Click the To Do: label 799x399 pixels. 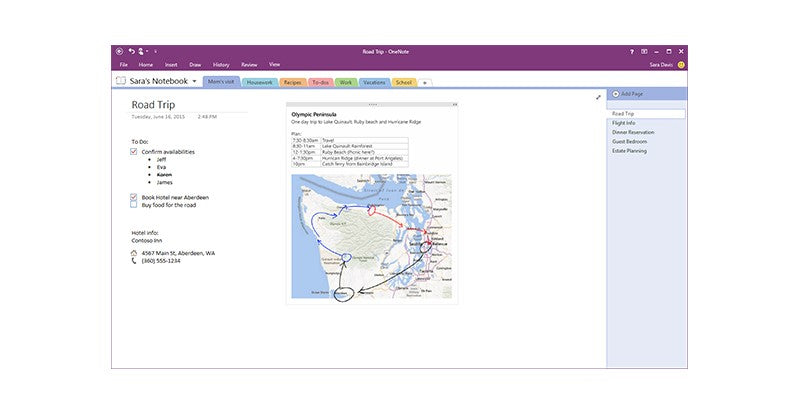point(140,142)
